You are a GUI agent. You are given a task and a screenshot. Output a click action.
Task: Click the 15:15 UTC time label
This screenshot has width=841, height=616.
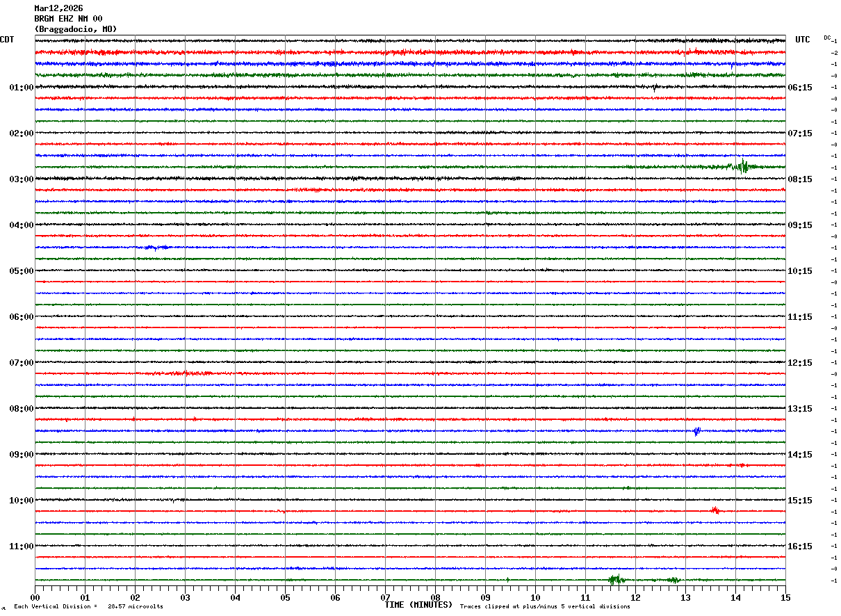[800, 501]
